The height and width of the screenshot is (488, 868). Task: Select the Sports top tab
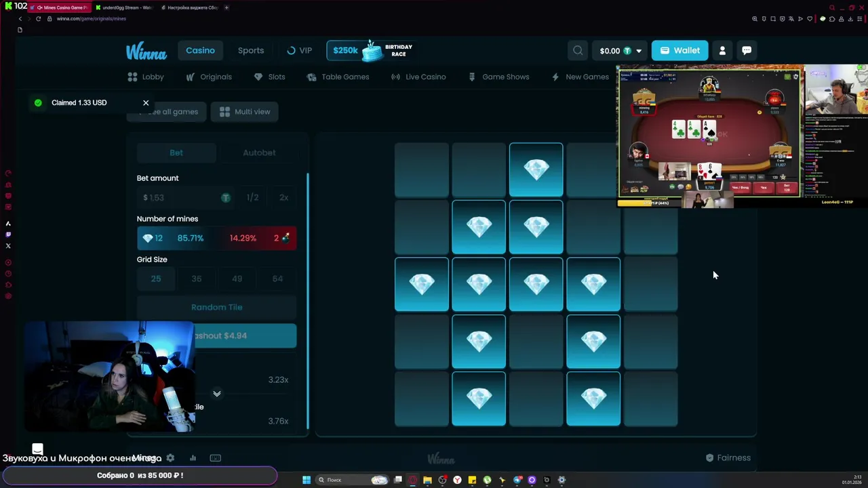(251, 50)
